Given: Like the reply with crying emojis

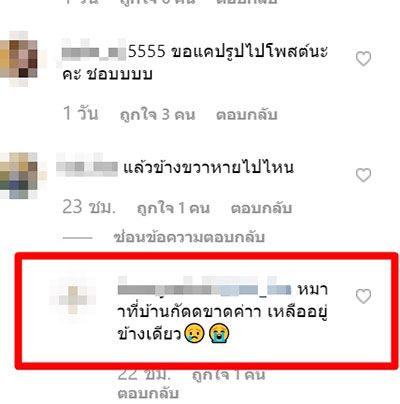Looking at the screenshot, I should [x=363, y=296].
